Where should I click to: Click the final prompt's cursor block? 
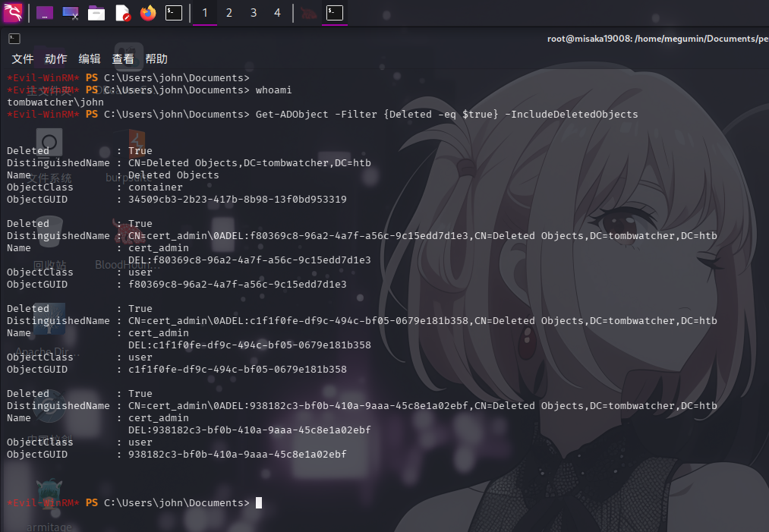(259, 502)
